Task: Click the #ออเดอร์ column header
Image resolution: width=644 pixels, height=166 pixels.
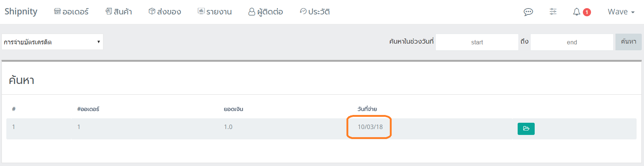Action: [88, 109]
